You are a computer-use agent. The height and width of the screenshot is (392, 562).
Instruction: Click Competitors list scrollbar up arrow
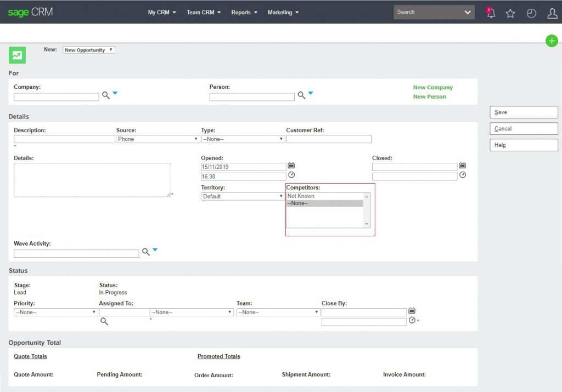coord(366,196)
